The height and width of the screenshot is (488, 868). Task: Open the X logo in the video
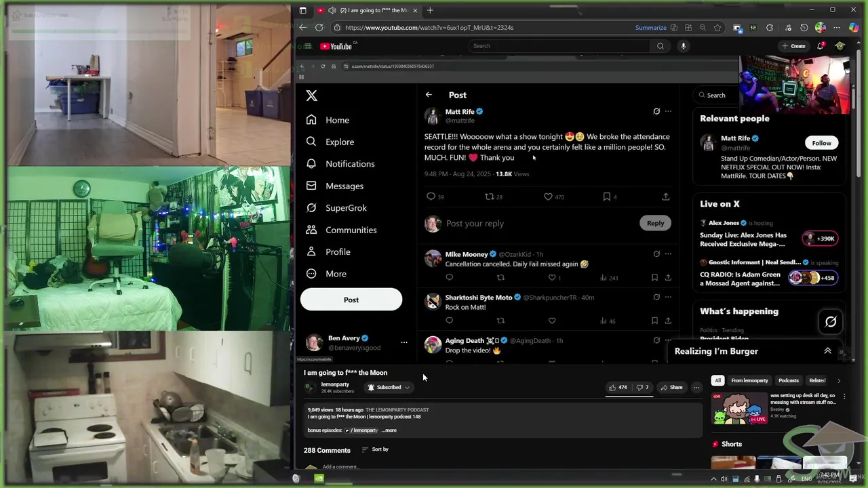311,96
